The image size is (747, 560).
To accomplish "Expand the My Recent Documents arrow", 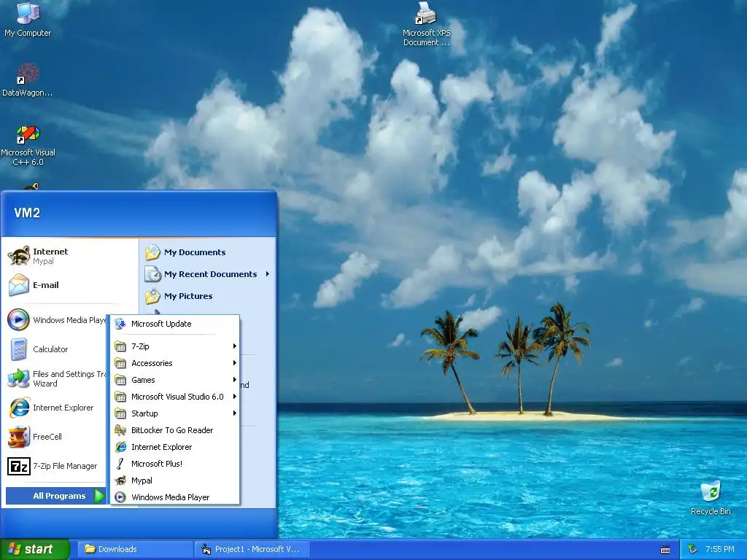I will (268, 274).
